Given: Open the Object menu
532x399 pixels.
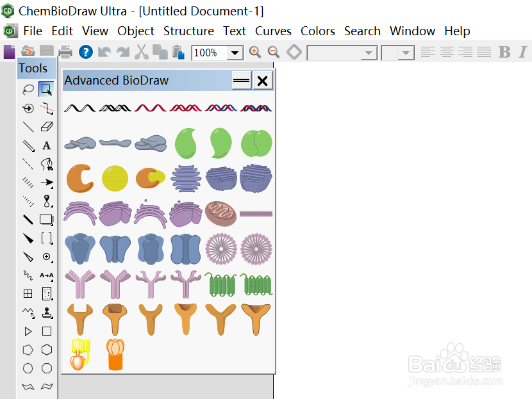Looking at the screenshot, I should coord(136,31).
